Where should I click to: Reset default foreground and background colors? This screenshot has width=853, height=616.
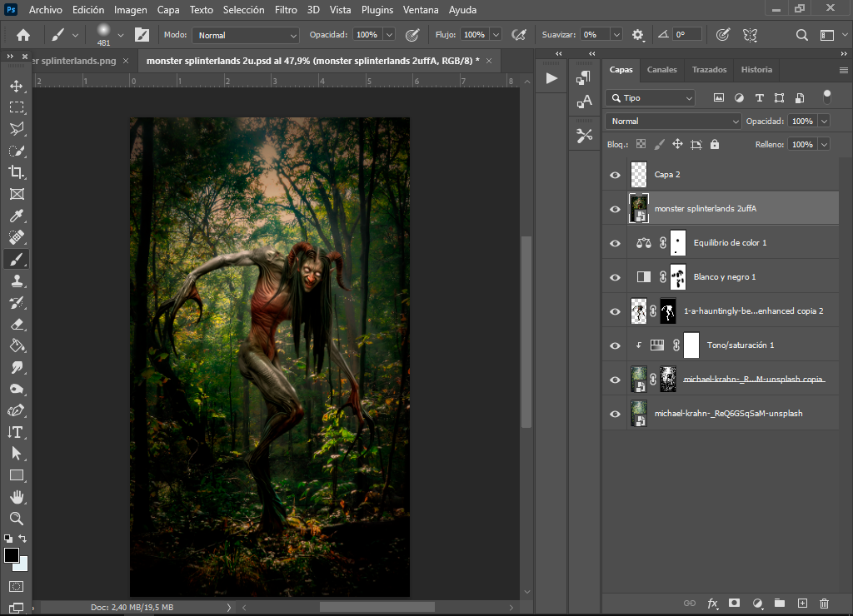coord(8,539)
